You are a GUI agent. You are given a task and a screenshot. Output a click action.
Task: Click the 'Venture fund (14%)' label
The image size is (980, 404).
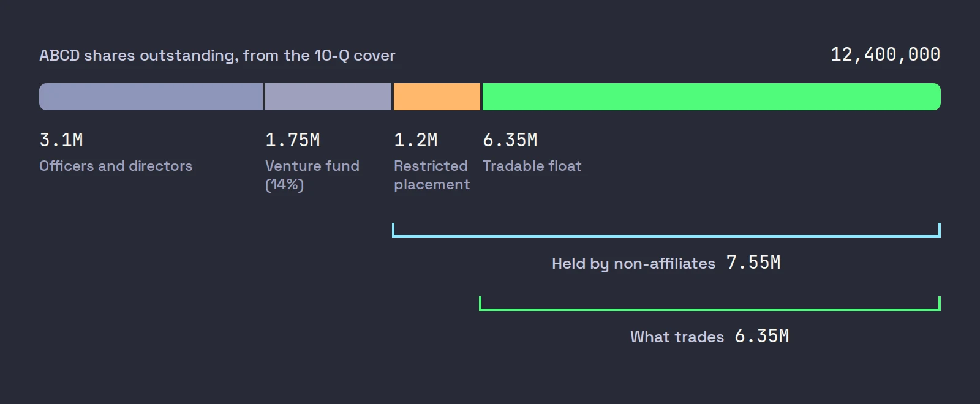(312, 175)
